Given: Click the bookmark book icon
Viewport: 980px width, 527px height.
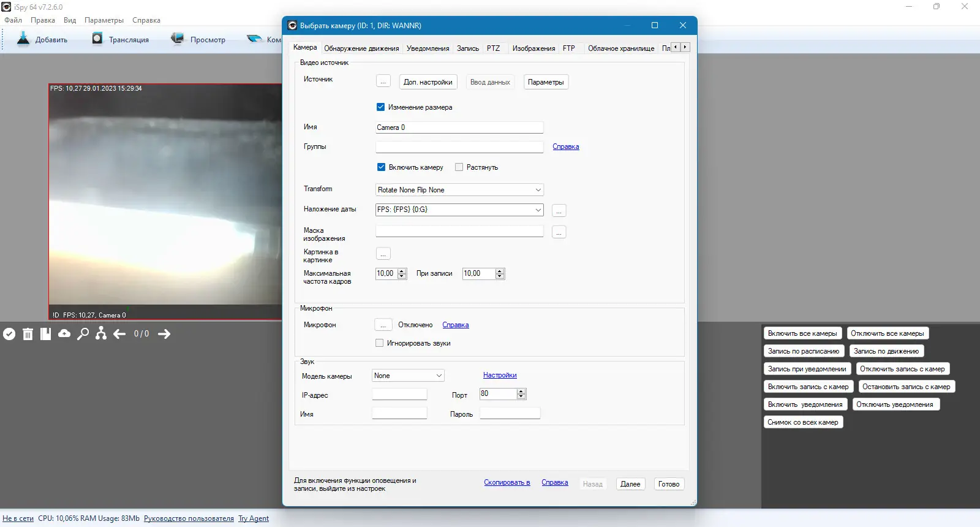Looking at the screenshot, I should pos(46,334).
